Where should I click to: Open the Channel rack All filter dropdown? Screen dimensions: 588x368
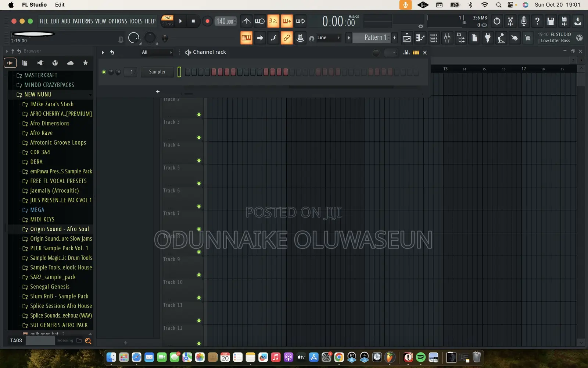[x=157, y=52]
